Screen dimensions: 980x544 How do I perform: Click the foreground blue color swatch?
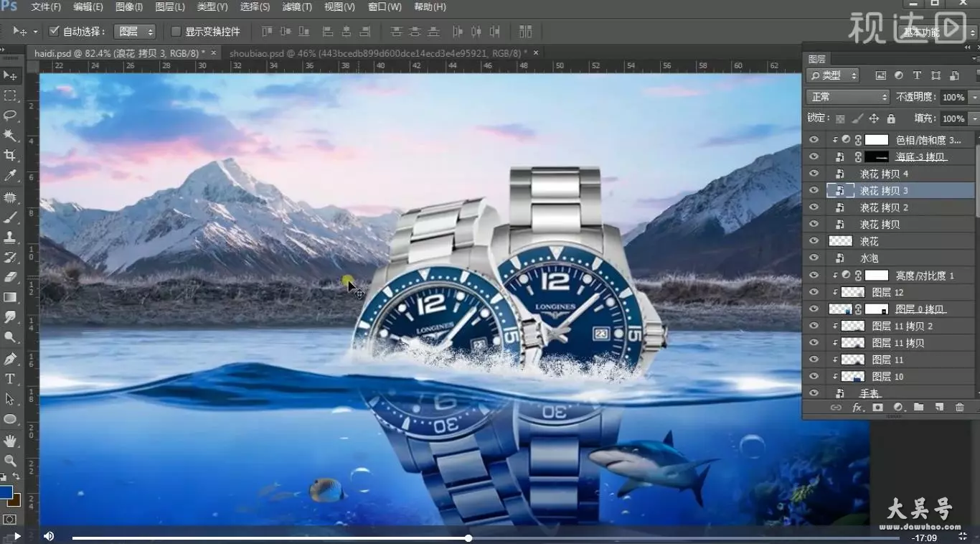[x=6, y=492]
